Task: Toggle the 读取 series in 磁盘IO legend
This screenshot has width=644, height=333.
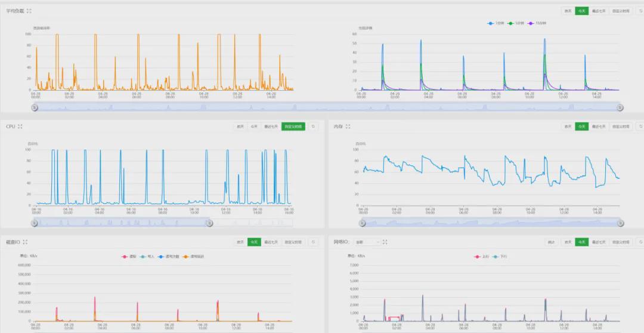Action: coord(129,257)
